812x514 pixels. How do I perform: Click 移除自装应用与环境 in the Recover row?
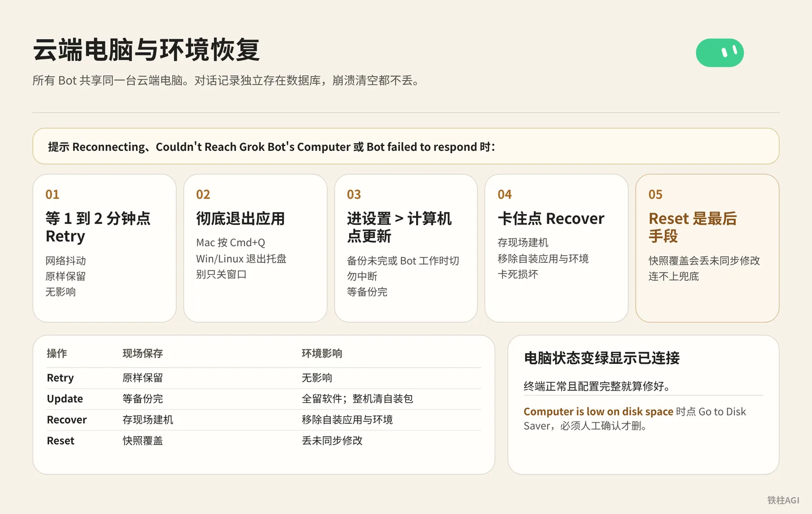pyautogui.click(x=348, y=420)
